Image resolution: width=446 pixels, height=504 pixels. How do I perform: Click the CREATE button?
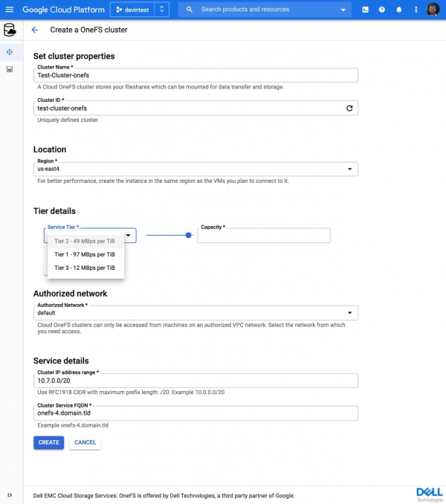pos(49,442)
